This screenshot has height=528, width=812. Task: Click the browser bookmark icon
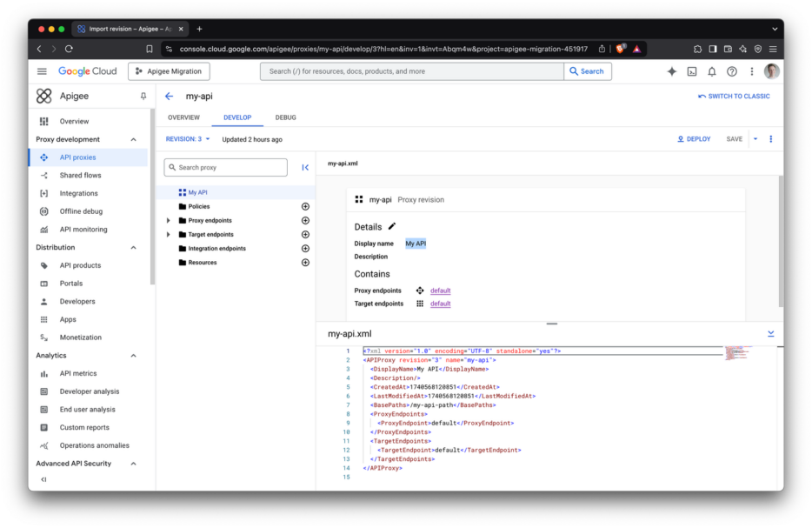[150, 49]
